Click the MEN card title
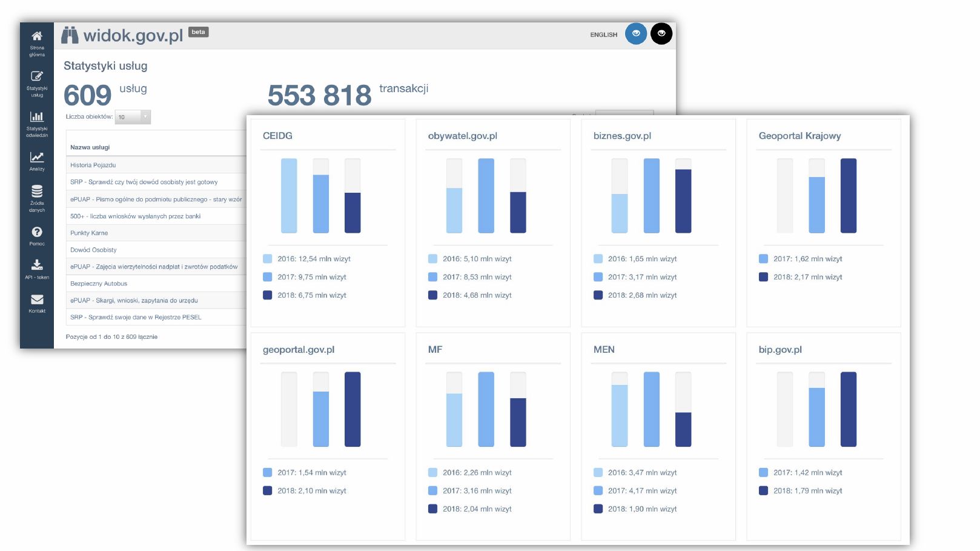 coord(604,350)
